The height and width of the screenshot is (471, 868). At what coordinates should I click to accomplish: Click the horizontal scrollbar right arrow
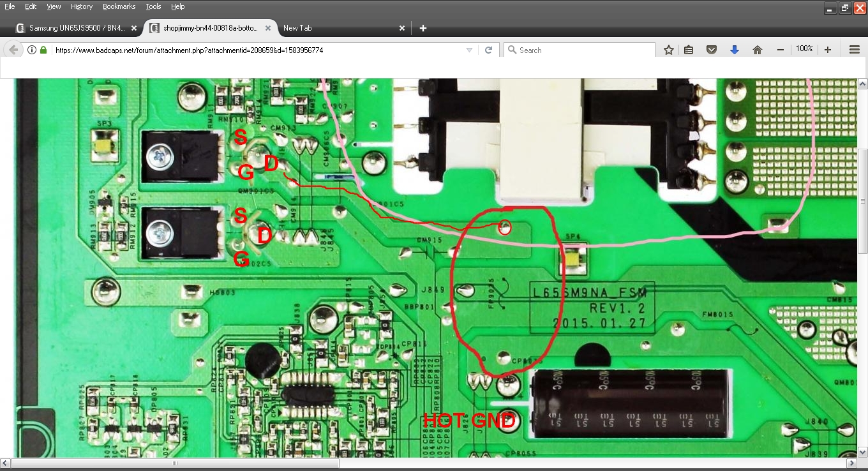point(852,463)
